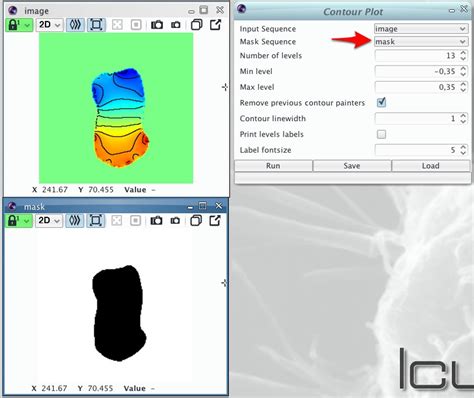This screenshot has width=474, height=398.
Task: Open 2D view mode dropdown in mask viewer
Action: pos(49,221)
